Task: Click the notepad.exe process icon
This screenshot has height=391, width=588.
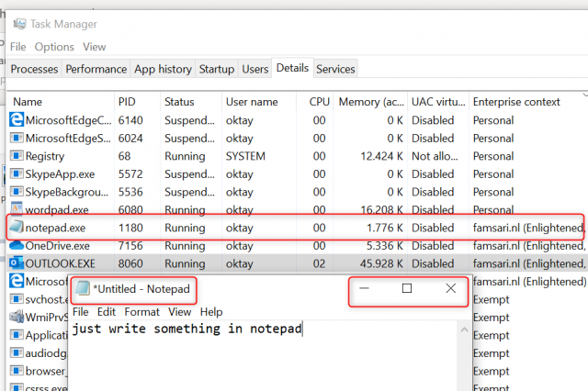Action: click(17, 227)
